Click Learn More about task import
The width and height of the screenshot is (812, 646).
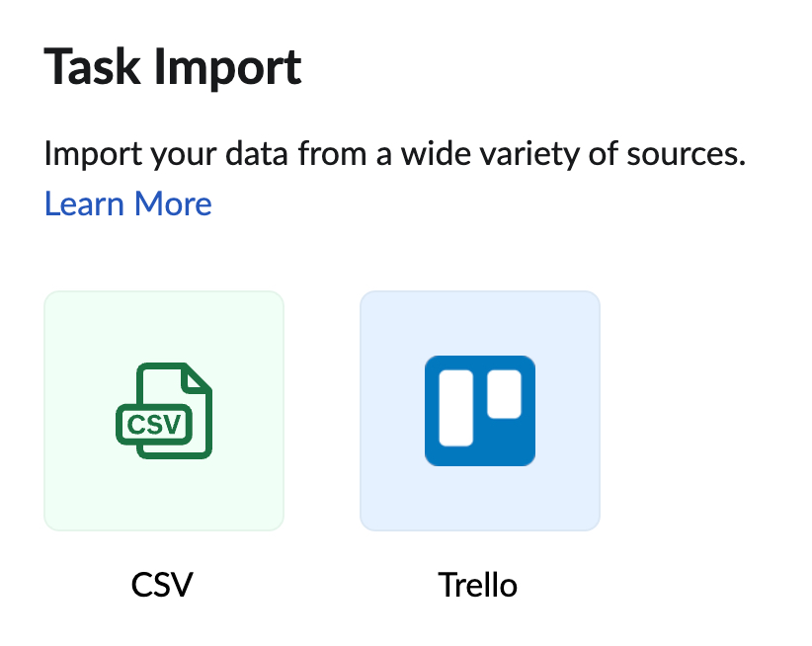coord(127,203)
